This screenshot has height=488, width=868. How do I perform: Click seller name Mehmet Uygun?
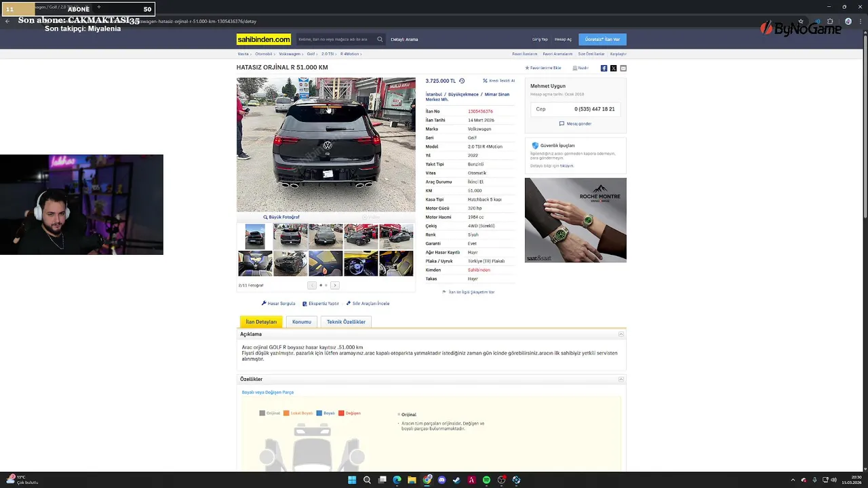548,86
